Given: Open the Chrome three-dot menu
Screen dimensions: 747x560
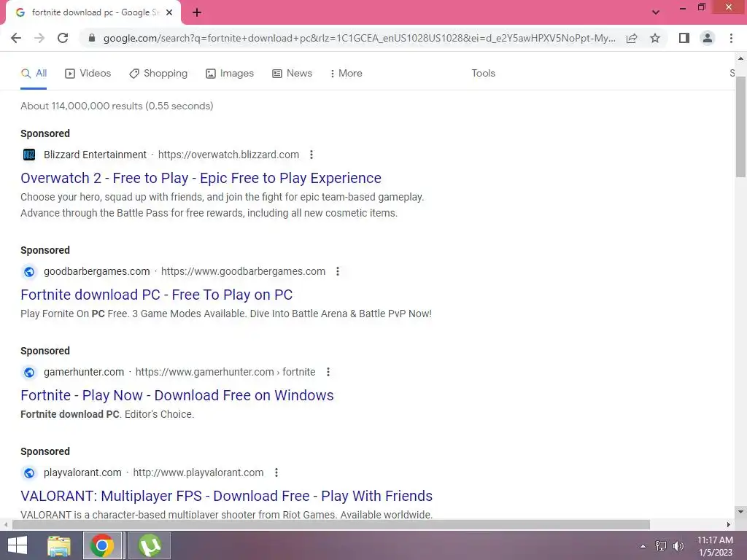Looking at the screenshot, I should pos(731,38).
